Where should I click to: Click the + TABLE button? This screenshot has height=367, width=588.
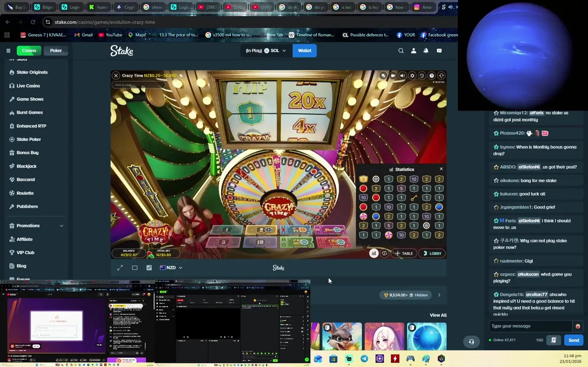(x=404, y=253)
